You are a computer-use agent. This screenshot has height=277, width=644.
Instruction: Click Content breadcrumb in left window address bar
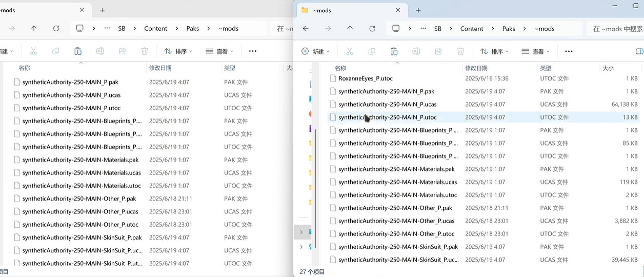155,29
